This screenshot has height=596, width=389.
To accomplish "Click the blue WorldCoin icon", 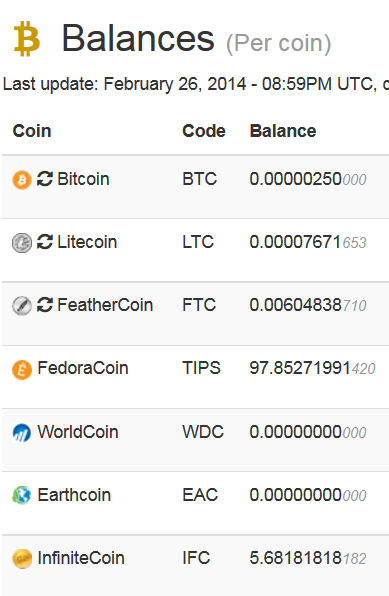I will pyautogui.click(x=22, y=433).
